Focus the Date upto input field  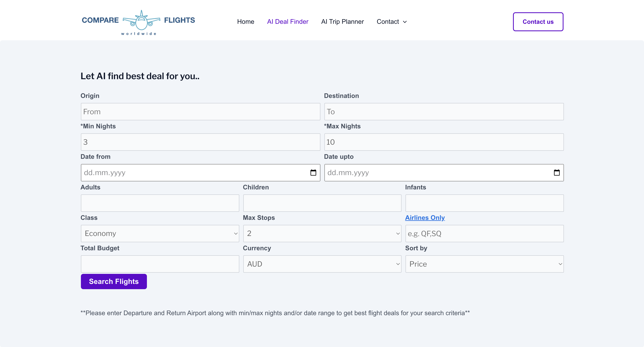click(444, 172)
